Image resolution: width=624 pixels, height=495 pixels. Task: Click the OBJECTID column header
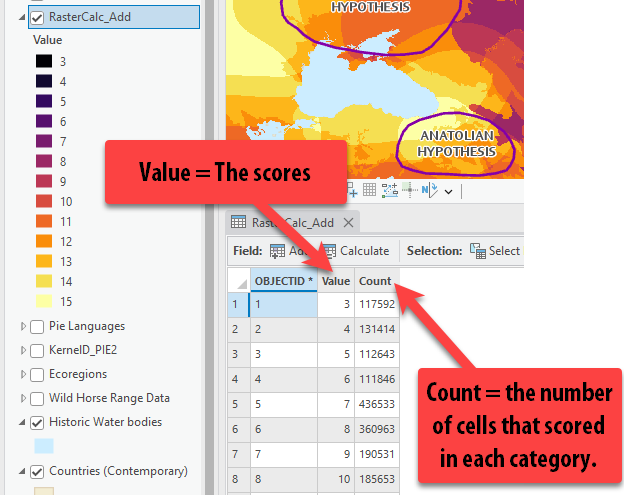[x=283, y=281]
